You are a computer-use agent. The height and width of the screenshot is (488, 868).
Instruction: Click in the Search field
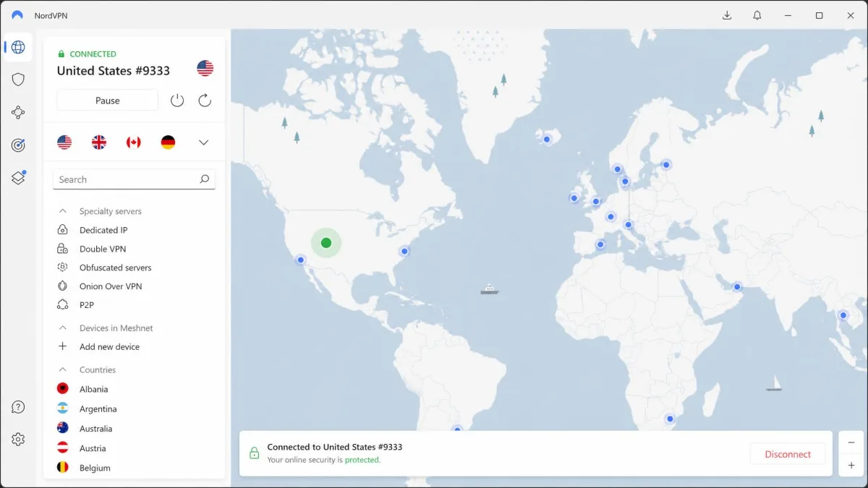(x=134, y=179)
